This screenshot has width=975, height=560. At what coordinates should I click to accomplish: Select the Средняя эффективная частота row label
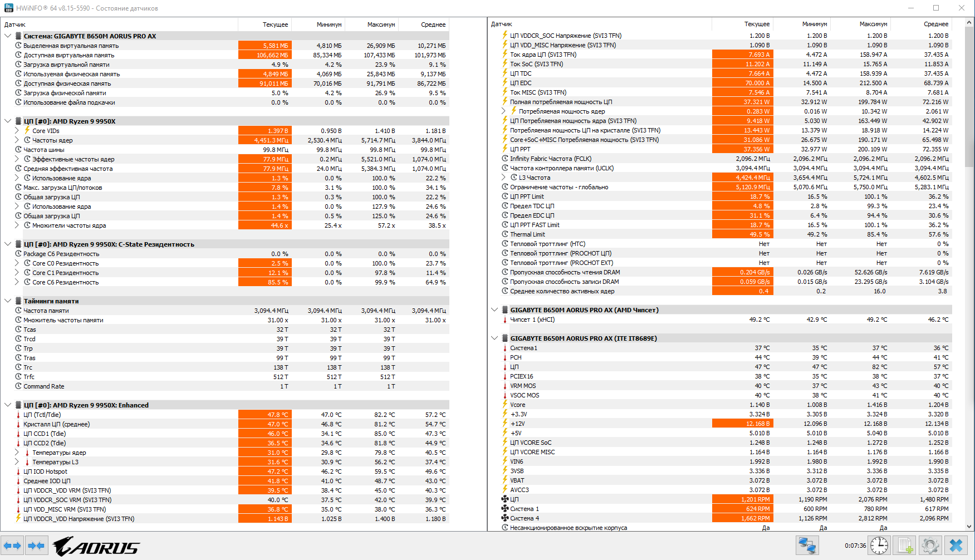pos(68,169)
